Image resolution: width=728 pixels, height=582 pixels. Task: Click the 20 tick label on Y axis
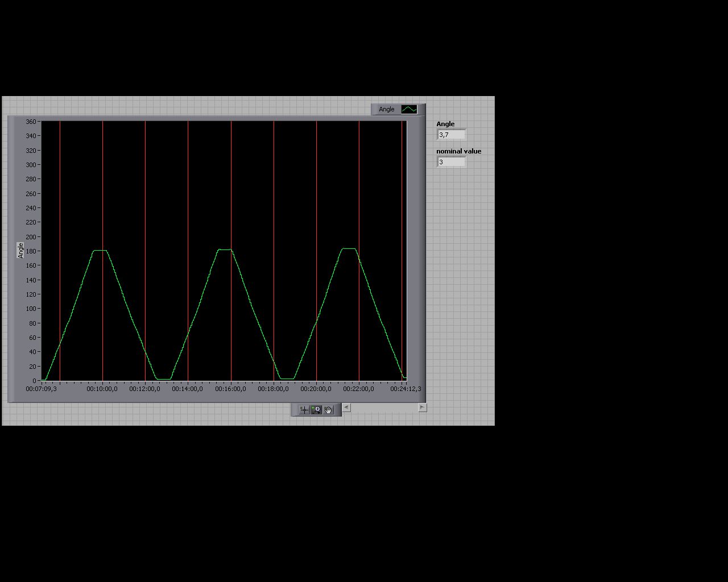click(32, 367)
